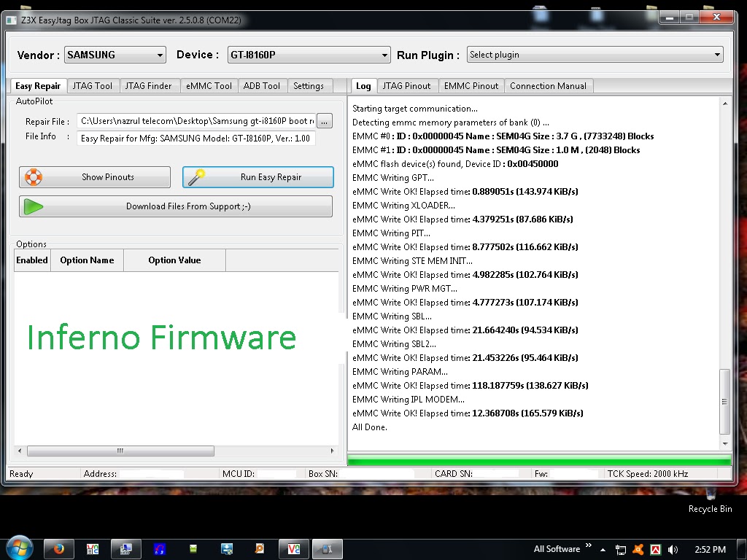Click the Show Pinouts button
This screenshot has width=747, height=560.
click(x=95, y=177)
